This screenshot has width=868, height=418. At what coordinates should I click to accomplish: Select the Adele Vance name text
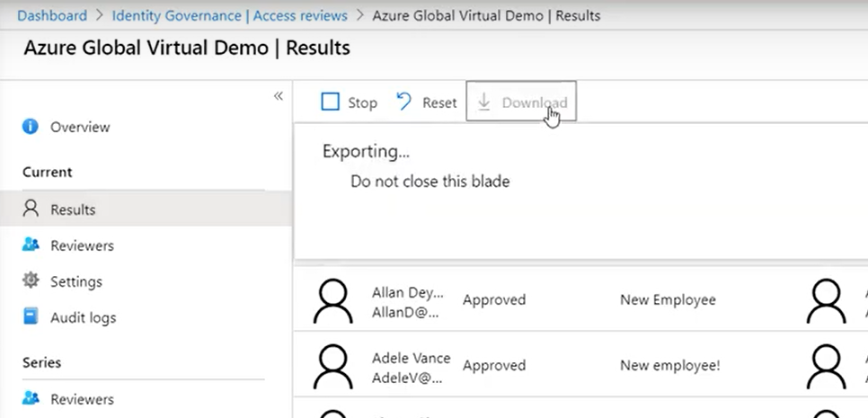tap(412, 358)
